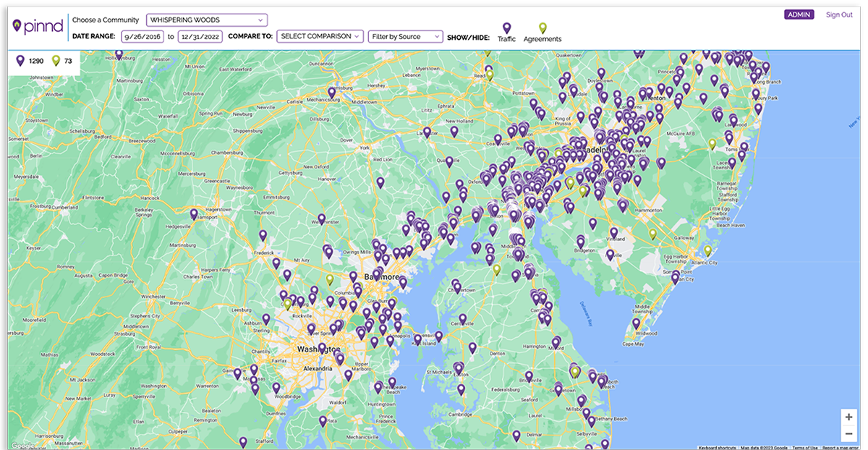Zoom in on the map
Viewport: 868px width, 450px height.
click(x=848, y=417)
